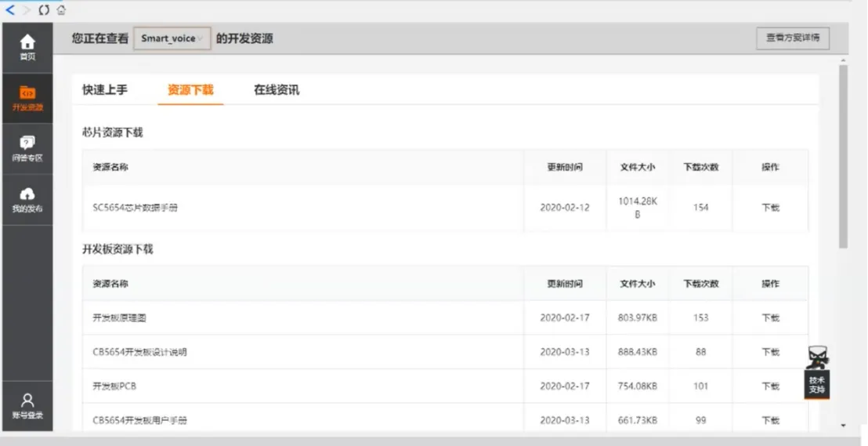The width and height of the screenshot is (868, 446).
Task: Open 技术支持 floating support widget
Action: (x=817, y=372)
